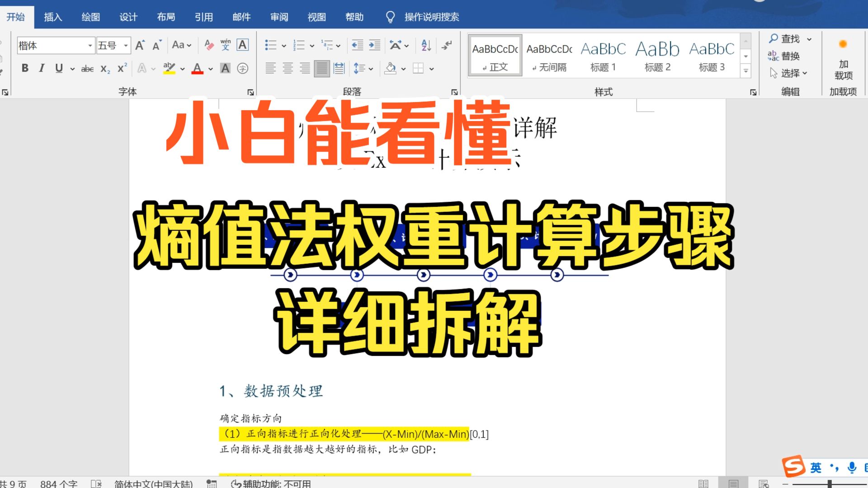Screen dimensions: 868x488
Task: Click 操作说明搜索 search box
Action: click(x=432, y=17)
